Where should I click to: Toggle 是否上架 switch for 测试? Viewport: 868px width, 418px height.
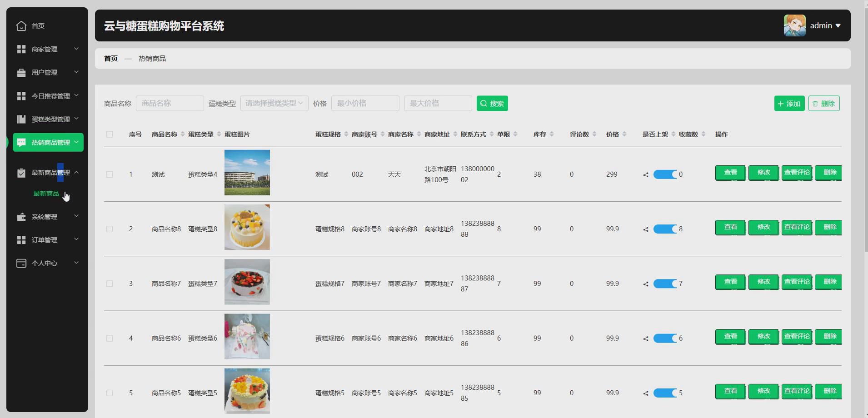pos(665,174)
